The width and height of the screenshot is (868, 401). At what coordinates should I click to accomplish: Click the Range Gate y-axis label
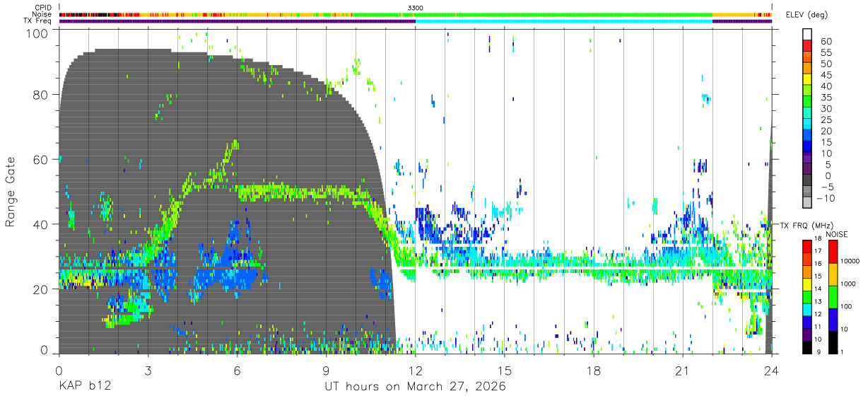[x=11, y=191]
